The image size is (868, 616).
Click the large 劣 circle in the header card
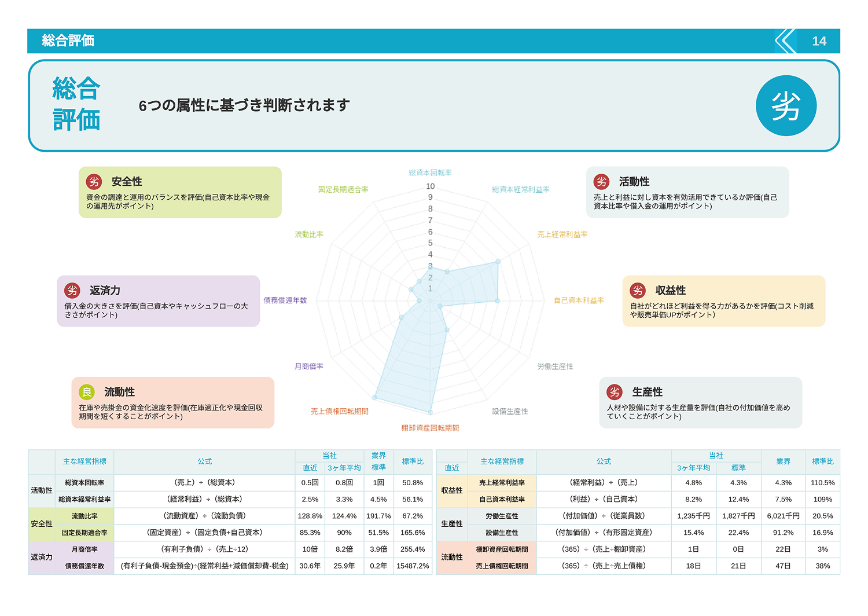tap(786, 106)
